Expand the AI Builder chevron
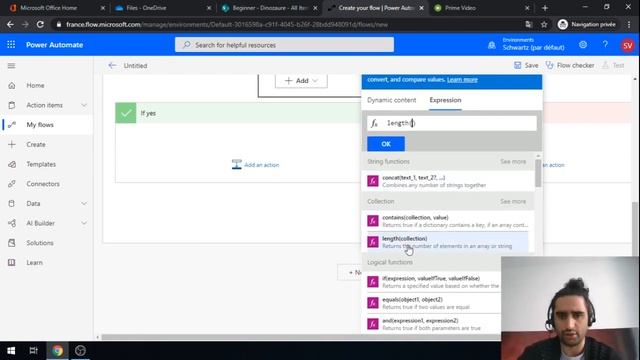This screenshot has height=360, width=640. pyautogui.click(x=84, y=223)
